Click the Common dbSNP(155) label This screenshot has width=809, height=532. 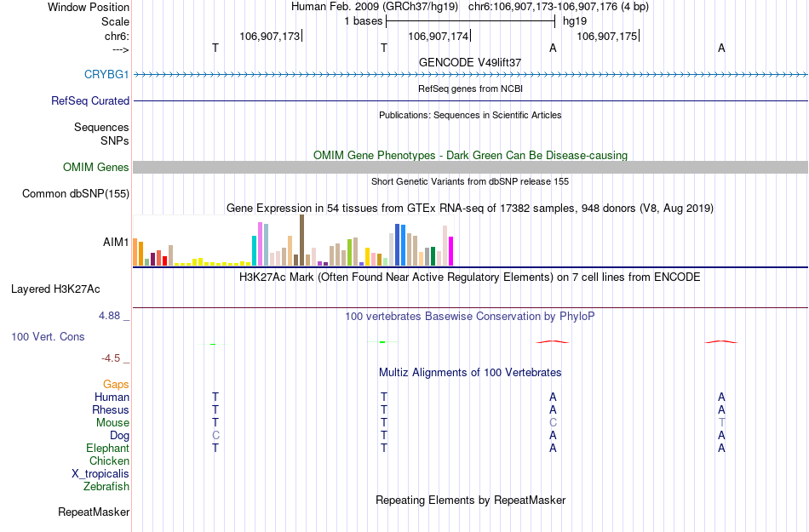pos(75,194)
